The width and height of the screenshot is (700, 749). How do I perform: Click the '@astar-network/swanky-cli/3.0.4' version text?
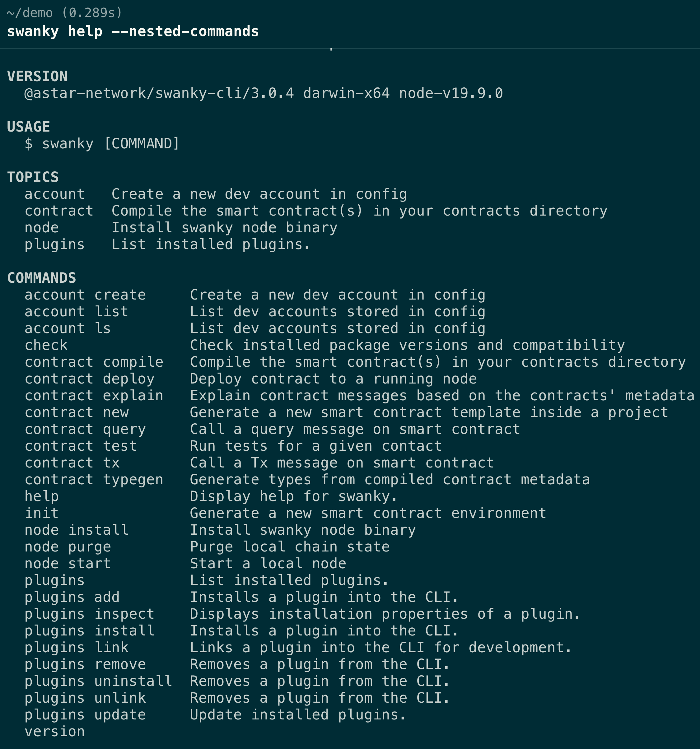click(159, 93)
